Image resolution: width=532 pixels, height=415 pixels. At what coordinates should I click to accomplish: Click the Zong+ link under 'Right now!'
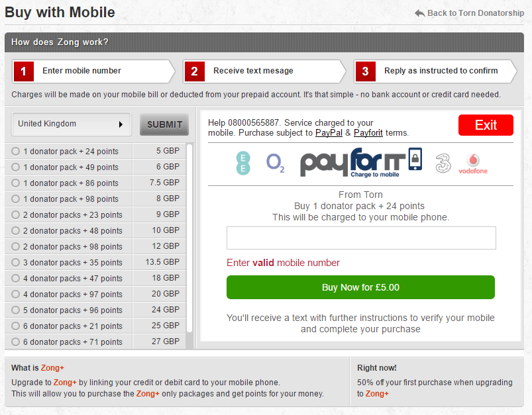[x=377, y=394]
